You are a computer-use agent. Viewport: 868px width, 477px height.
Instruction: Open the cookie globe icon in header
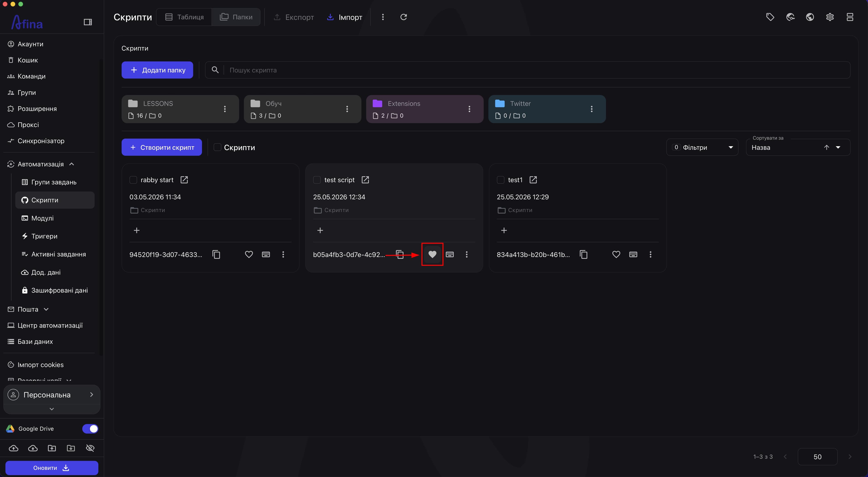coord(790,17)
